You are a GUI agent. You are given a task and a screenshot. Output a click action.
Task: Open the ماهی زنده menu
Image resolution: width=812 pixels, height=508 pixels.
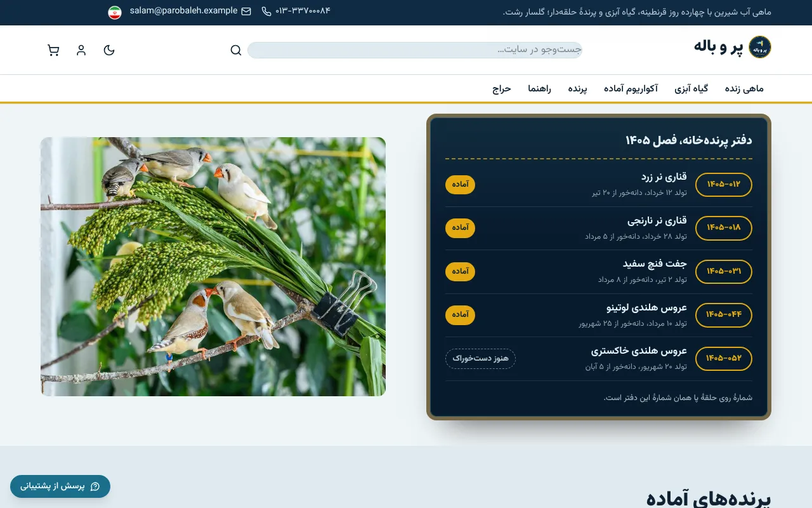[744, 89]
